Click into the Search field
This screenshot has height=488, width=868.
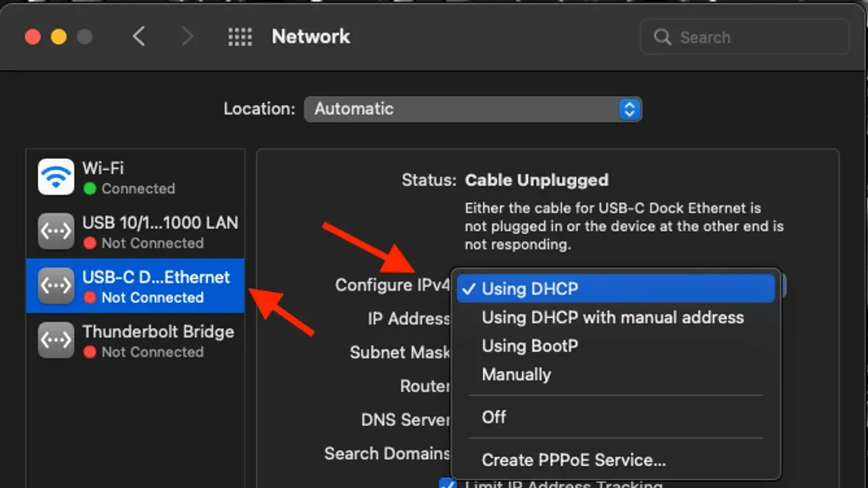click(x=745, y=37)
